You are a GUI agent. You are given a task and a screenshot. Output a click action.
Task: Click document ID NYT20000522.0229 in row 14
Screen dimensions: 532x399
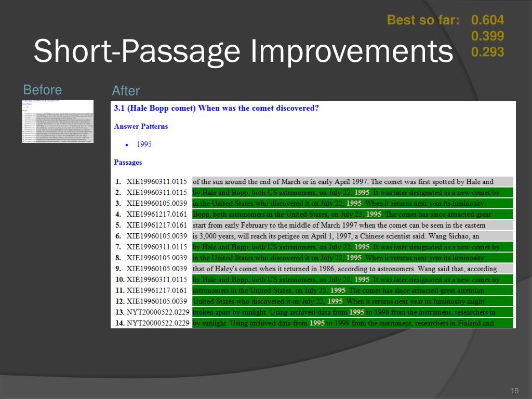pos(158,323)
